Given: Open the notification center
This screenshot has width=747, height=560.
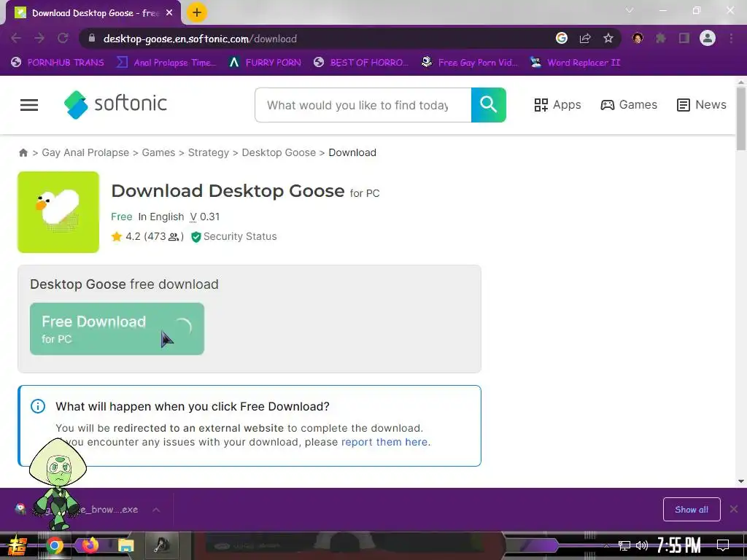Looking at the screenshot, I should [x=723, y=545].
